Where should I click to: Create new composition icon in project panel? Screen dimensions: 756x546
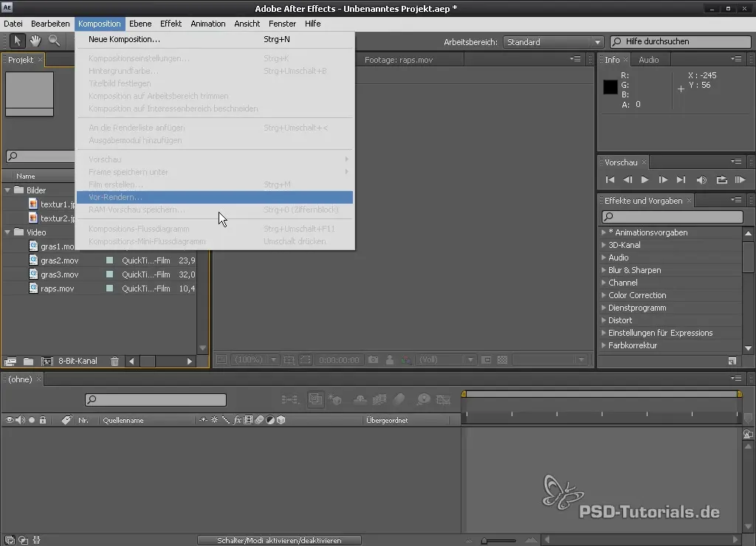pyautogui.click(x=47, y=361)
